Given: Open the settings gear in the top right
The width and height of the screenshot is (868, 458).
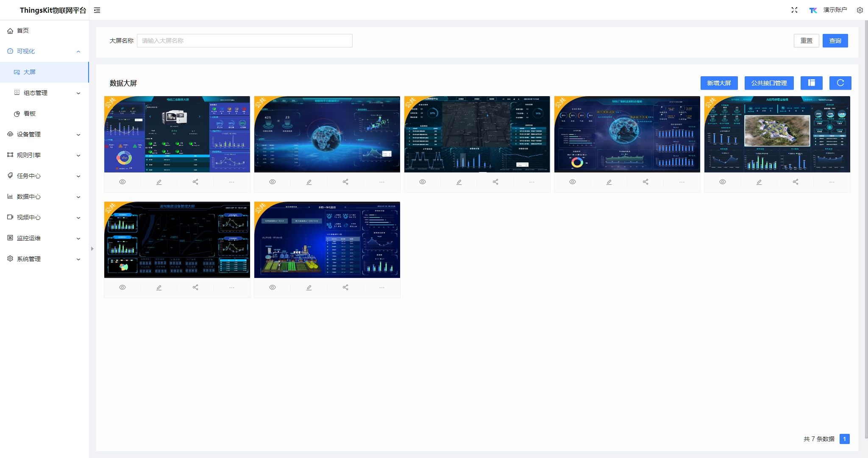Looking at the screenshot, I should 860,10.
